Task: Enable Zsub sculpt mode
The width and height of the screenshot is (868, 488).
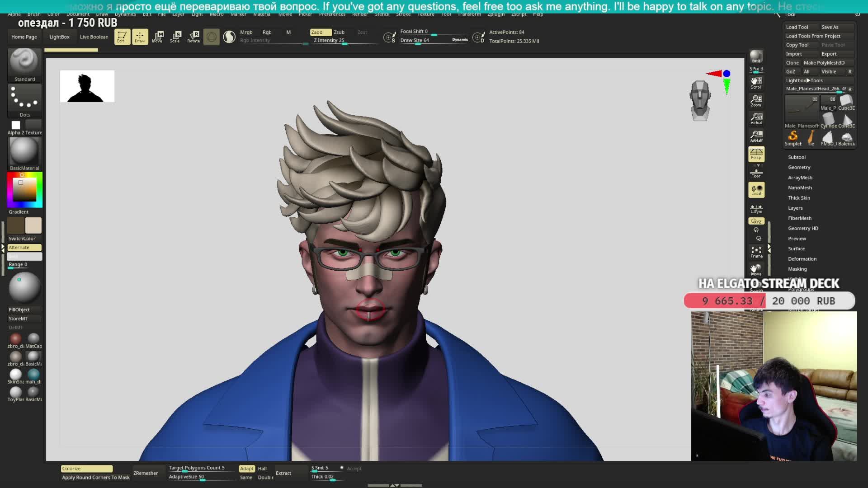Action: click(339, 32)
